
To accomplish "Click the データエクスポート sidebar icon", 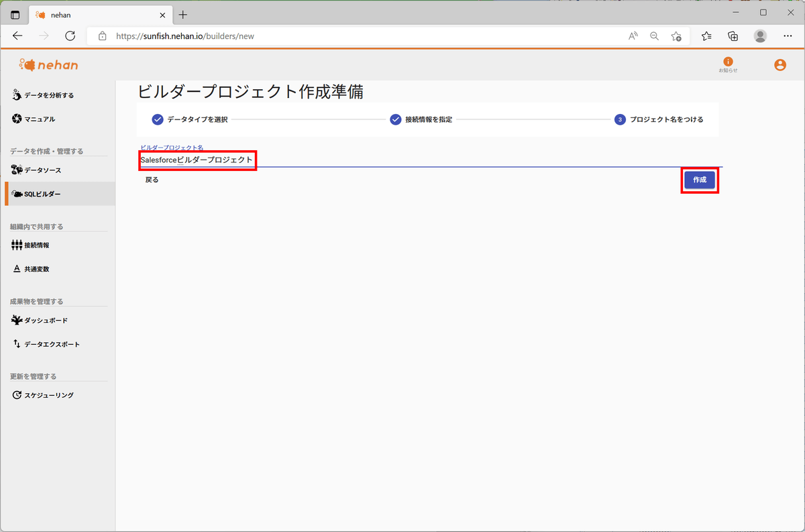I will coord(17,344).
